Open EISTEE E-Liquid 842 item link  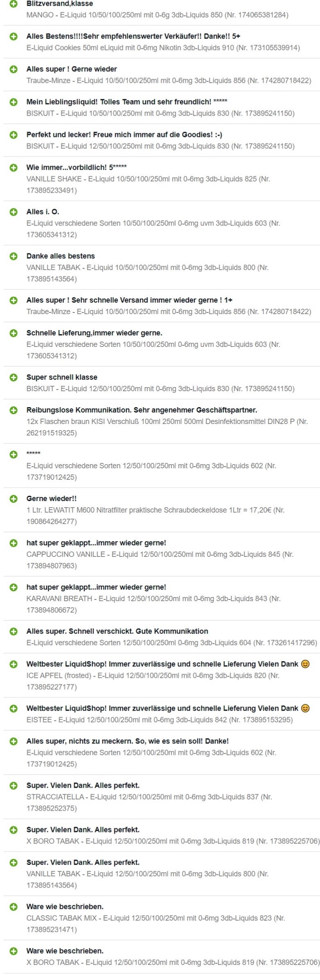point(160,720)
